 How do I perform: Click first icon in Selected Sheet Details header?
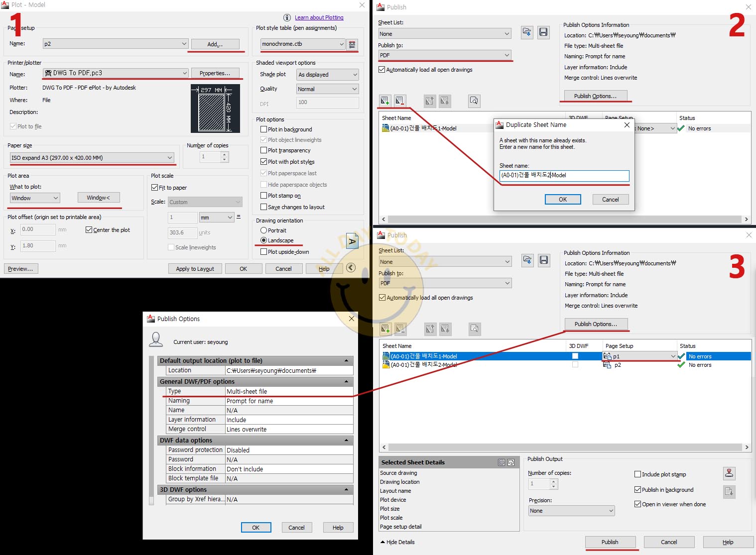pos(502,462)
